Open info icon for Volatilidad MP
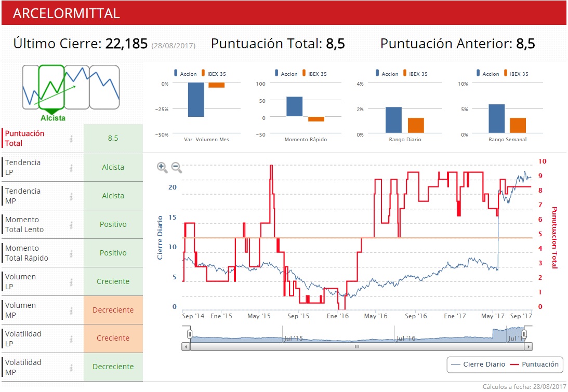The height and width of the screenshot is (392, 568). point(71,368)
